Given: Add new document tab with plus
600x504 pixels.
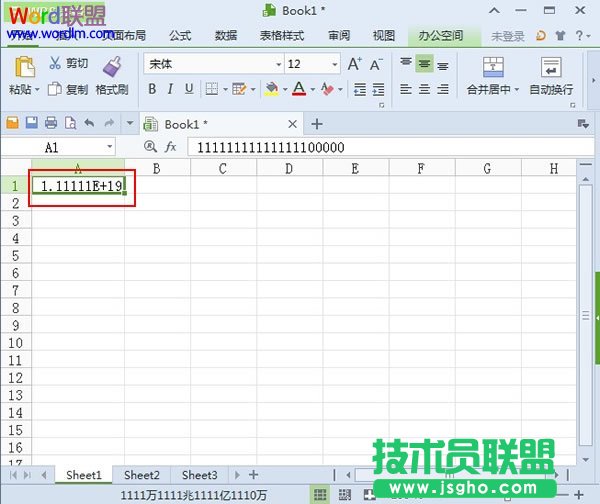Looking at the screenshot, I should click(x=317, y=124).
